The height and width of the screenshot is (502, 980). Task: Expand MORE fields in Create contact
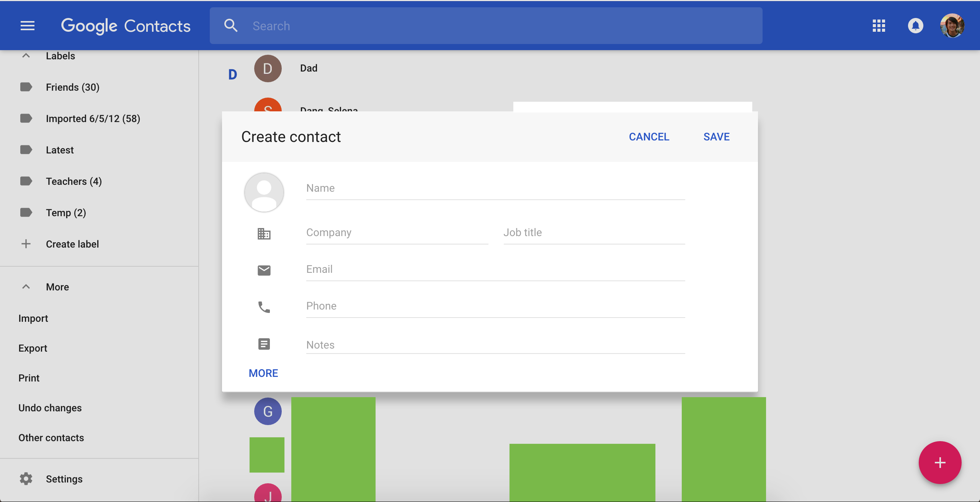tap(263, 373)
